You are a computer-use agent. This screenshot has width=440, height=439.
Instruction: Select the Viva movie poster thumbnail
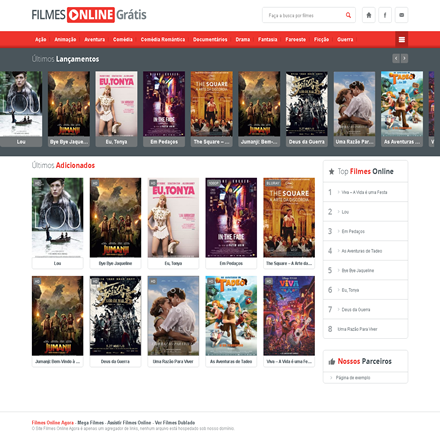tap(289, 316)
